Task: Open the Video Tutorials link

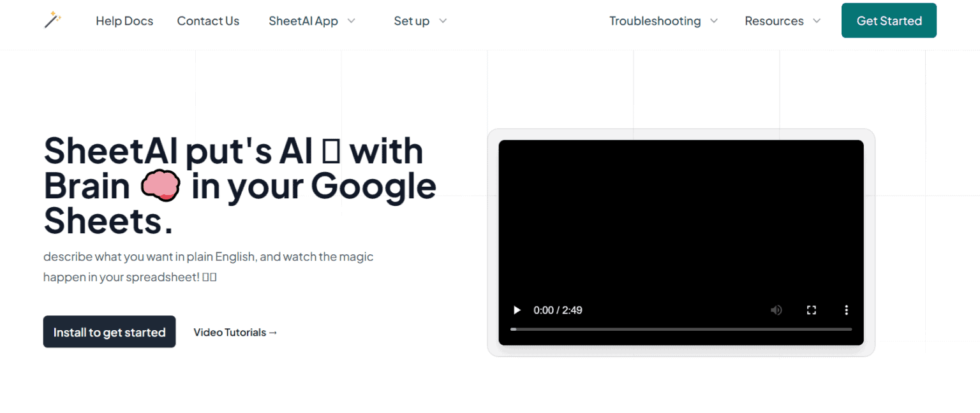Action: 235,332
